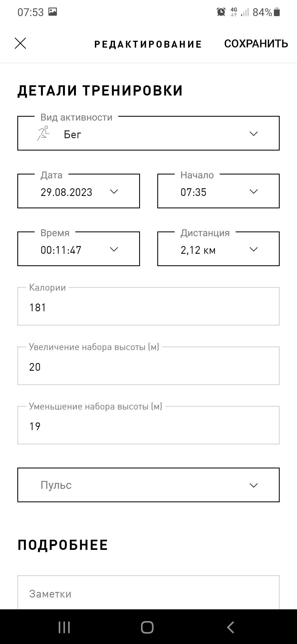Tap the alarm clock status icon

click(x=221, y=12)
